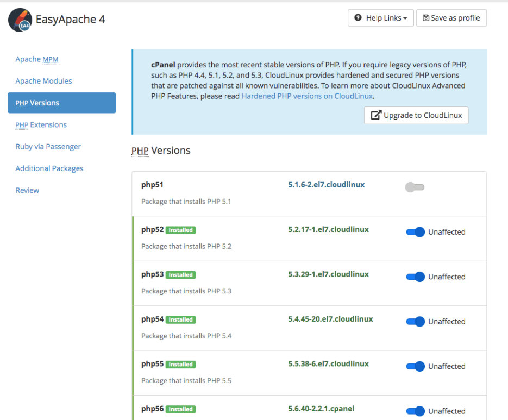Click the Installed badge next to php53
508x420 pixels.
[180, 275]
